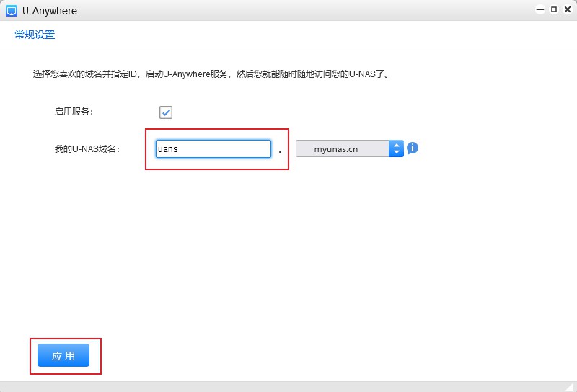Click the resize grip in bottom-right corner
Screen dimensions: 577x392
(x=571, y=387)
